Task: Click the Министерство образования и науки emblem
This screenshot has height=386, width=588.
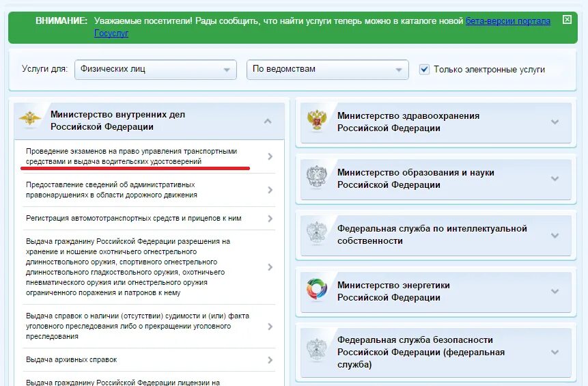Action: (x=317, y=177)
